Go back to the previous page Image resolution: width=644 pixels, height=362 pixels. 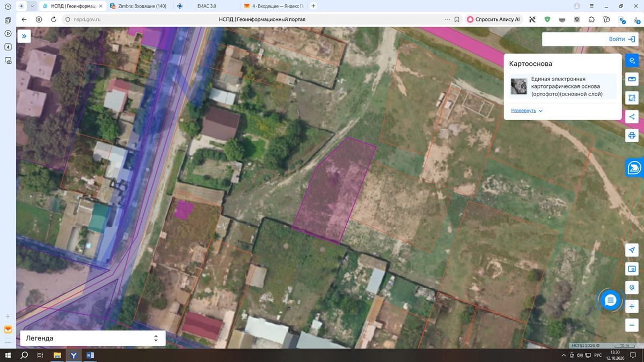24,19
